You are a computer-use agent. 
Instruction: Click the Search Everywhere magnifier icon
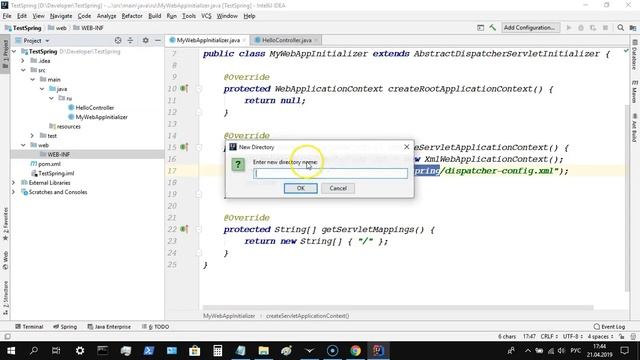point(620,28)
